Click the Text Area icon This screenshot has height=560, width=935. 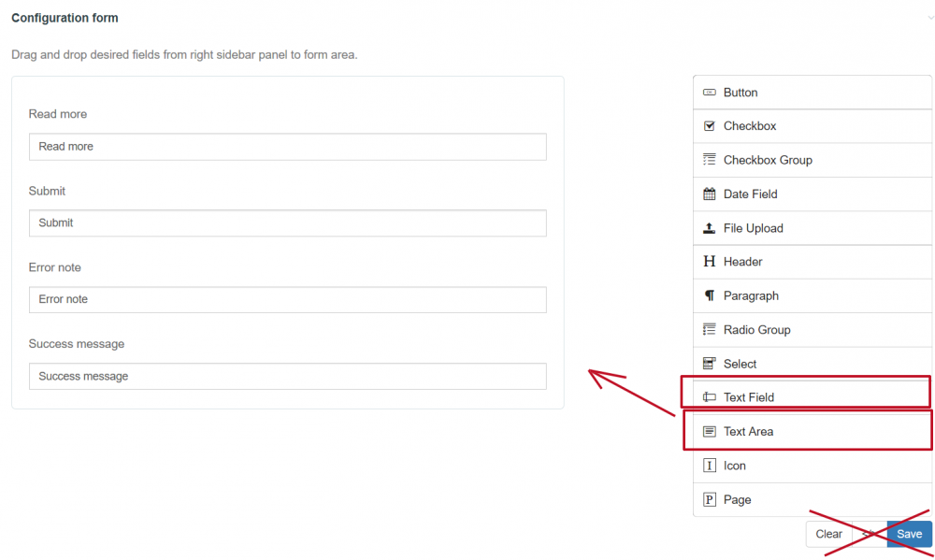pos(709,432)
